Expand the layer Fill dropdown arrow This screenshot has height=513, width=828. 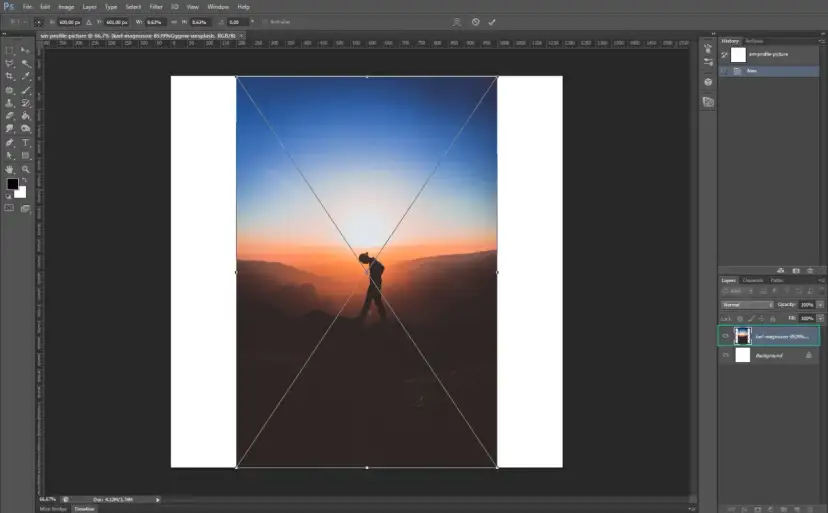coord(820,317)
